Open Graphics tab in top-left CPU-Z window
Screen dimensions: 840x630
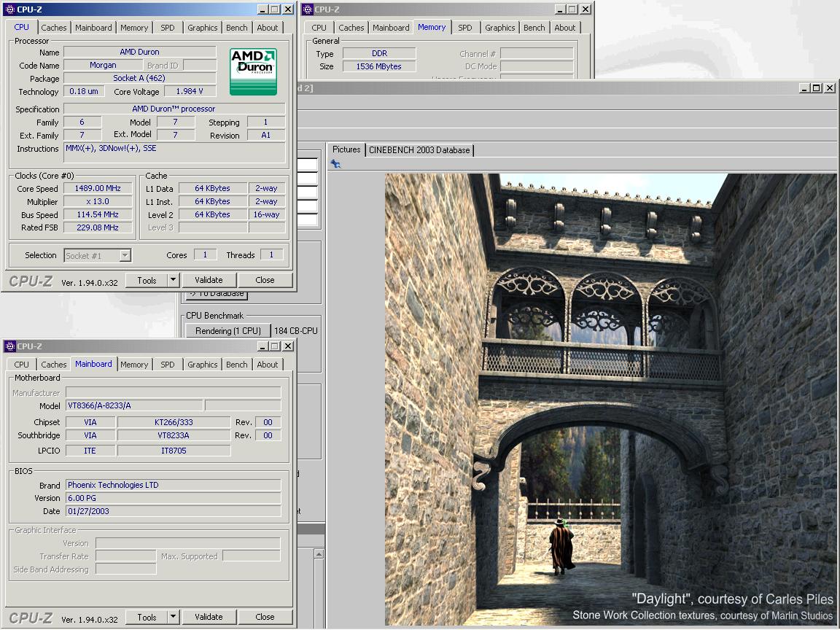pyautogui.click(x=203, y=28)
